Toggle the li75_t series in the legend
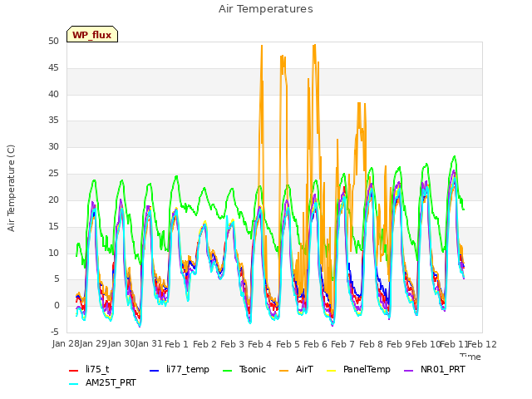532x399 pixels. (97, 369)
